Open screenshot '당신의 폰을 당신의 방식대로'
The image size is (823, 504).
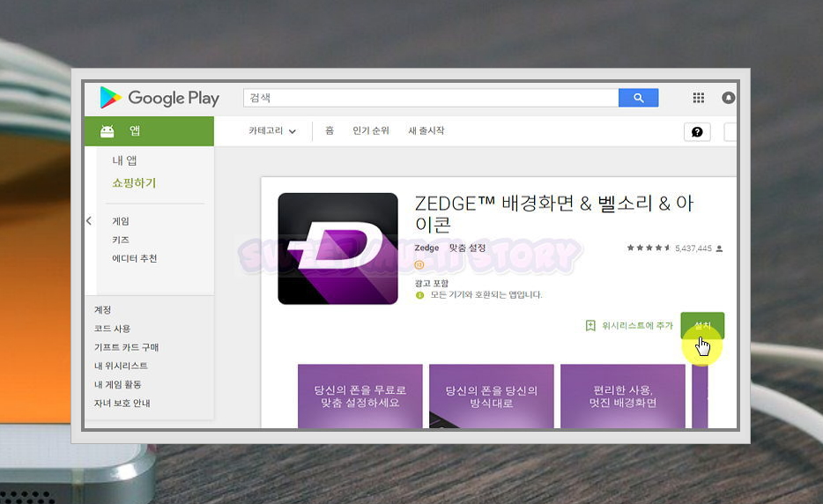492,396
